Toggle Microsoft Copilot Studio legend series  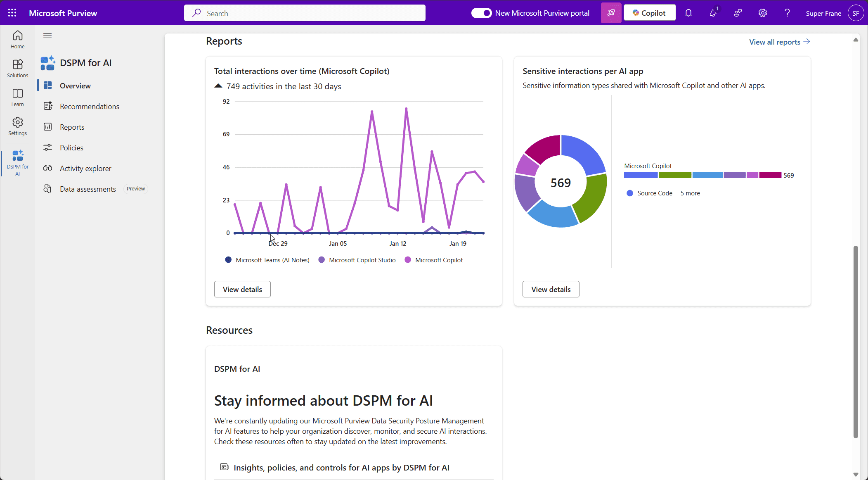[357, 260]
